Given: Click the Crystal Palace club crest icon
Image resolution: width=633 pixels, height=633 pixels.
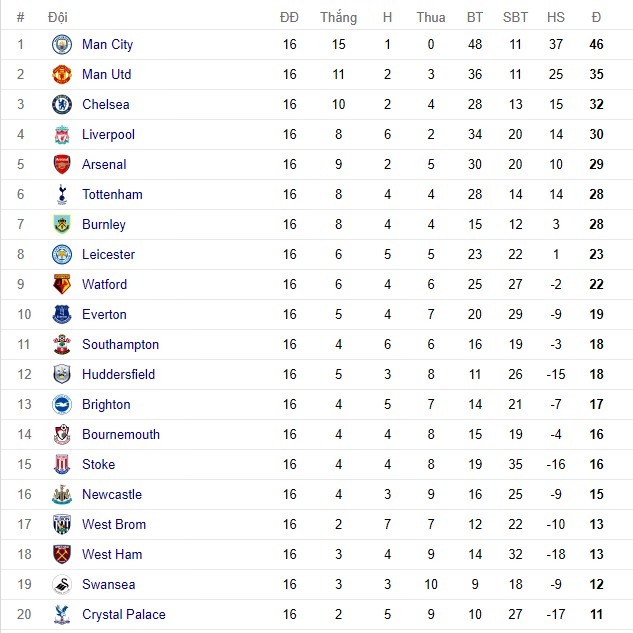Looking at the screenshot, I should pyautogui.click(x=62, y=615).
